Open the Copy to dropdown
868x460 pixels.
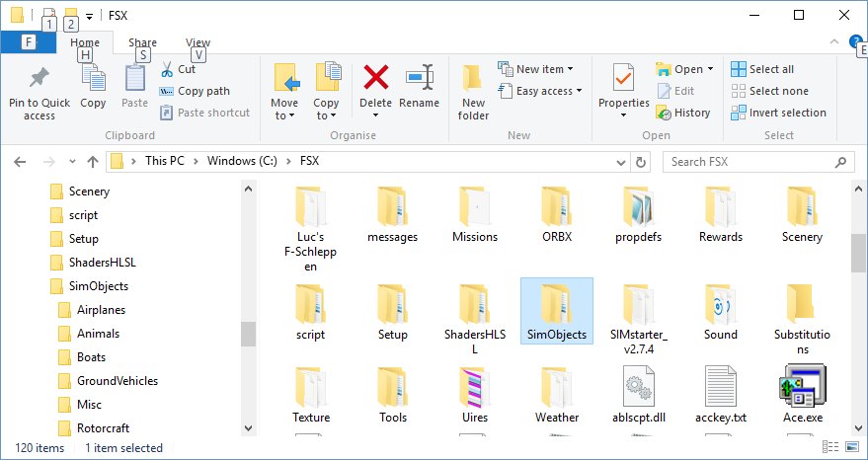click(326, 93)
